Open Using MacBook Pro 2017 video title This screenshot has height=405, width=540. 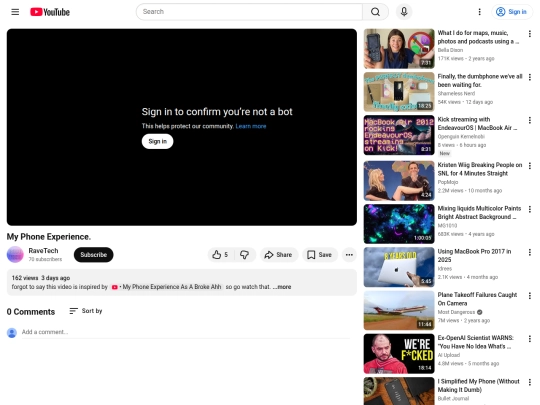point(475,256)
